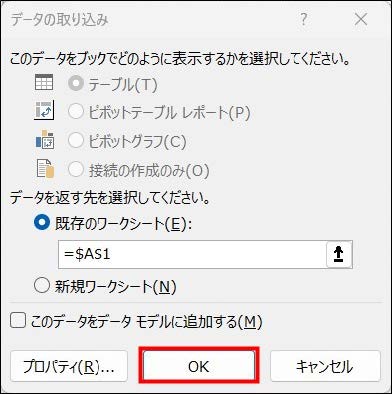
Task: Open the プロパティ(R)... button
Action: 69,366
